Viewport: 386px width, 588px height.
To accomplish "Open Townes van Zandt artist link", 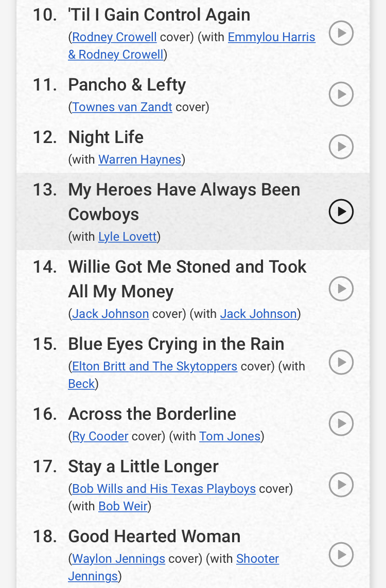I will (x=122, y=107).
